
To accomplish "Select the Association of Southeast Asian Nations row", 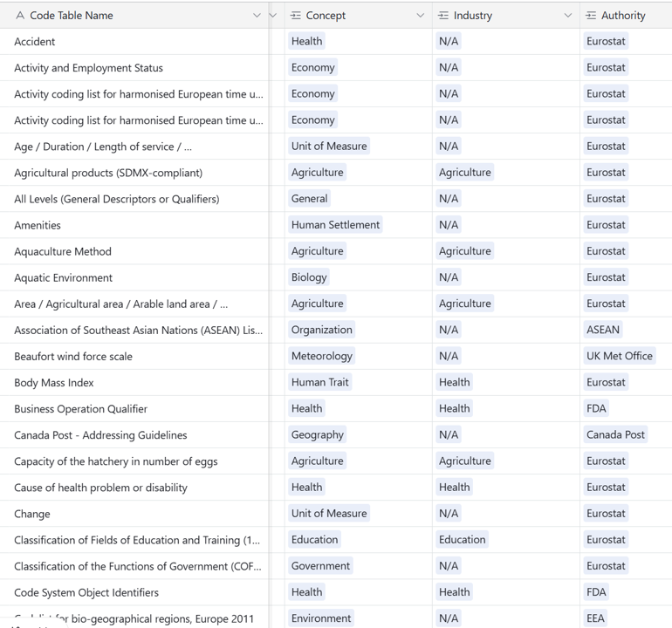I will (138, 331).
